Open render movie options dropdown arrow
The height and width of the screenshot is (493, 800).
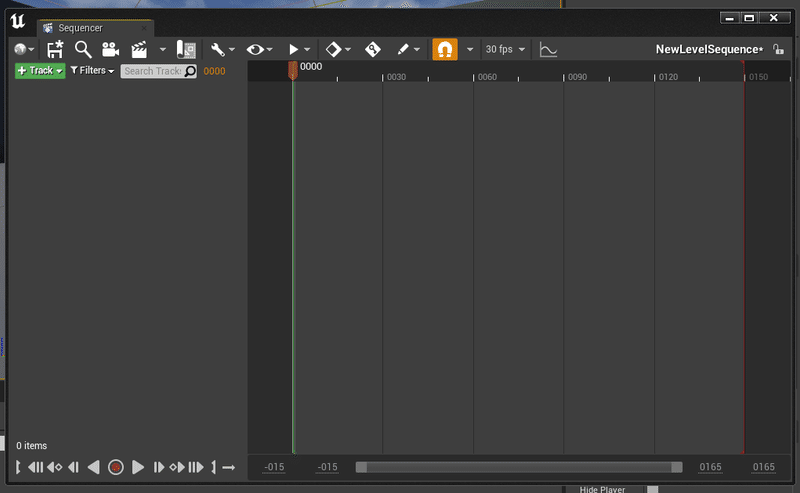[x=163, y=50]
